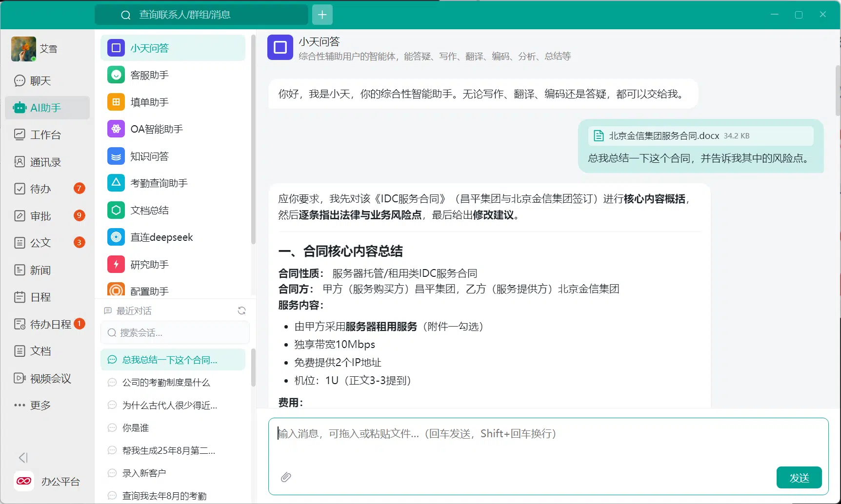Click the 发送 send button
Screen dimensions: 841x504
[799, 478]
